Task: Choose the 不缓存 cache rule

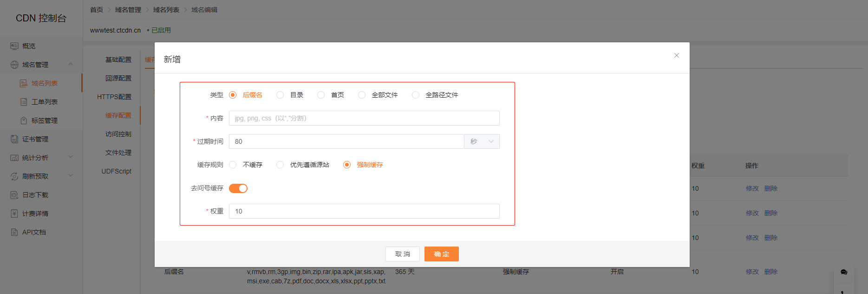Action: [233, 165]
